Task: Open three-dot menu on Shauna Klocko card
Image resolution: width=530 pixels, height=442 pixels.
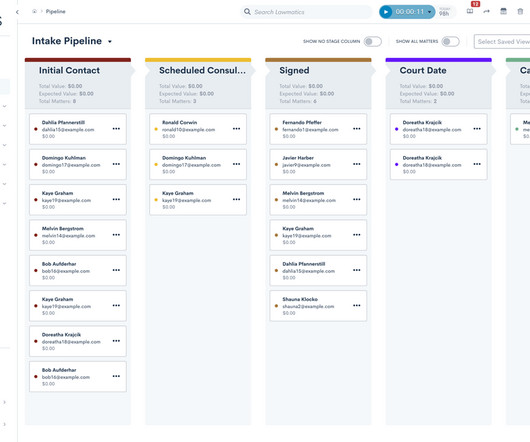Action: pos(357,305)
